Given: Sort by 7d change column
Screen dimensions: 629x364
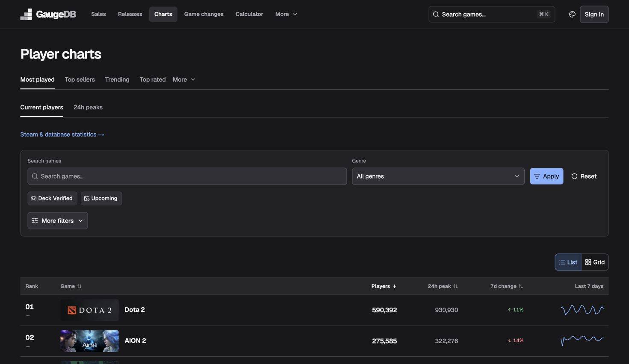Looking at the screenshot, I should pyautogui.click(x=507, y=286).
